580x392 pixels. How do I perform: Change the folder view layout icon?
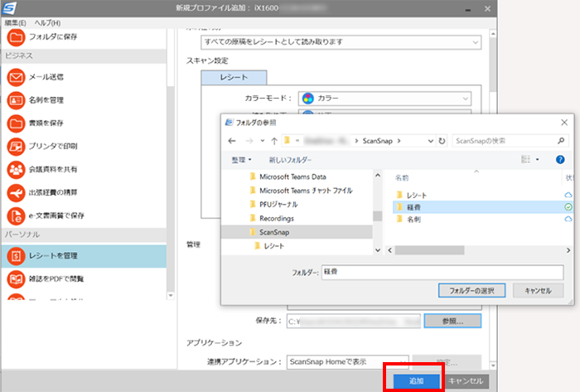click(x=525, y=159)
